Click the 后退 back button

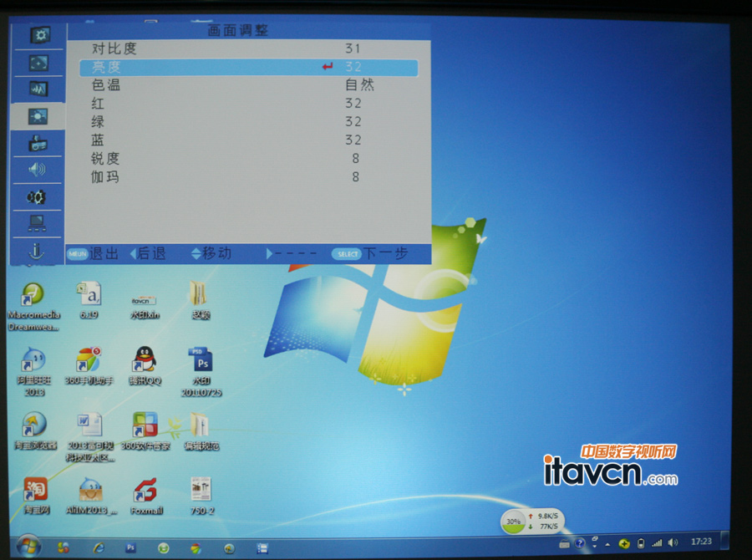point(148,253)
